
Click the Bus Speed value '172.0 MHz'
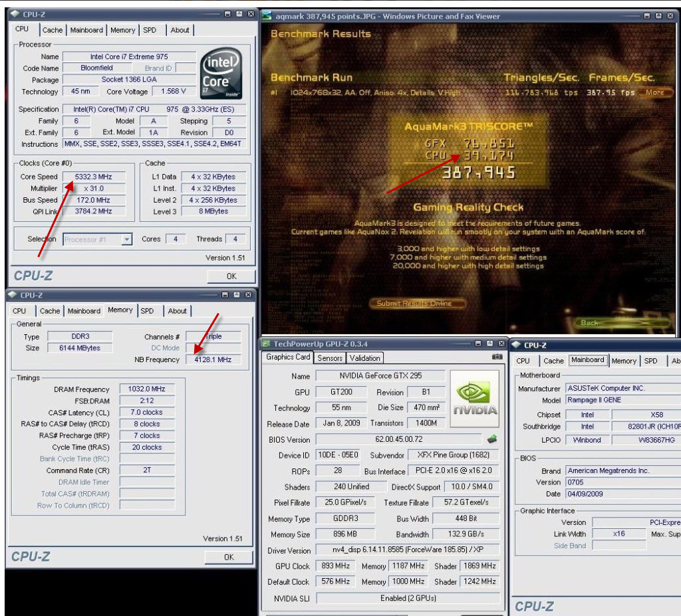[93, 200]
